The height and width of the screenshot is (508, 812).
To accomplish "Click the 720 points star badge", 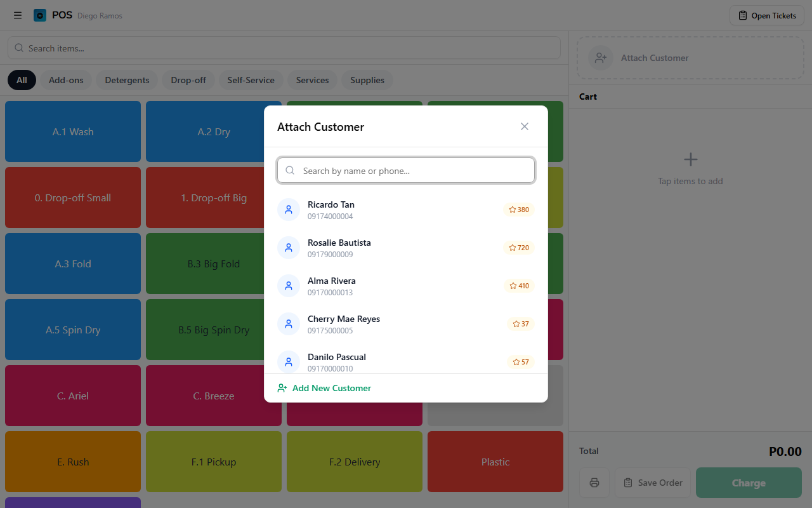I will click(x=519, y=248).
